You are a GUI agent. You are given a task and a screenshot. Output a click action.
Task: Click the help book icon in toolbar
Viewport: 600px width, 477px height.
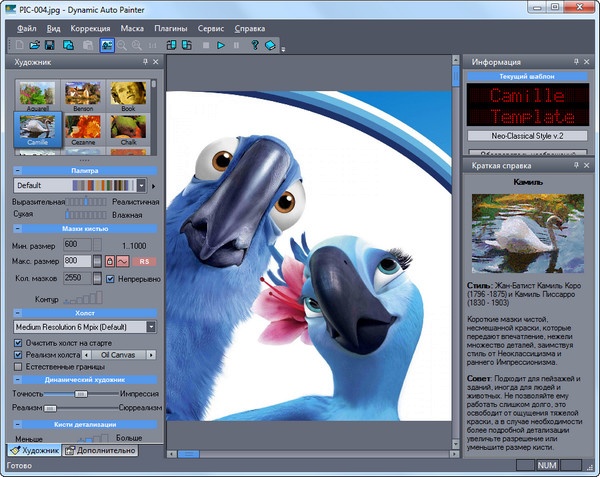tap(270, 46)
